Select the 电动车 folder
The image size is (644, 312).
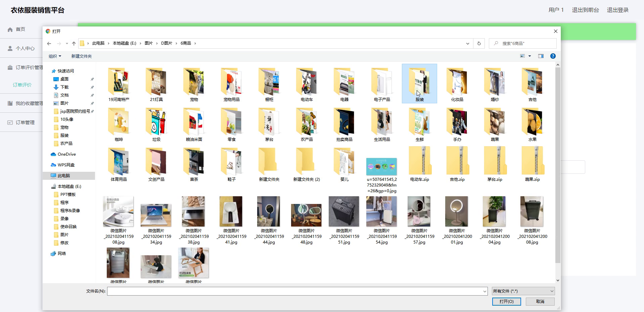(307, 84)
